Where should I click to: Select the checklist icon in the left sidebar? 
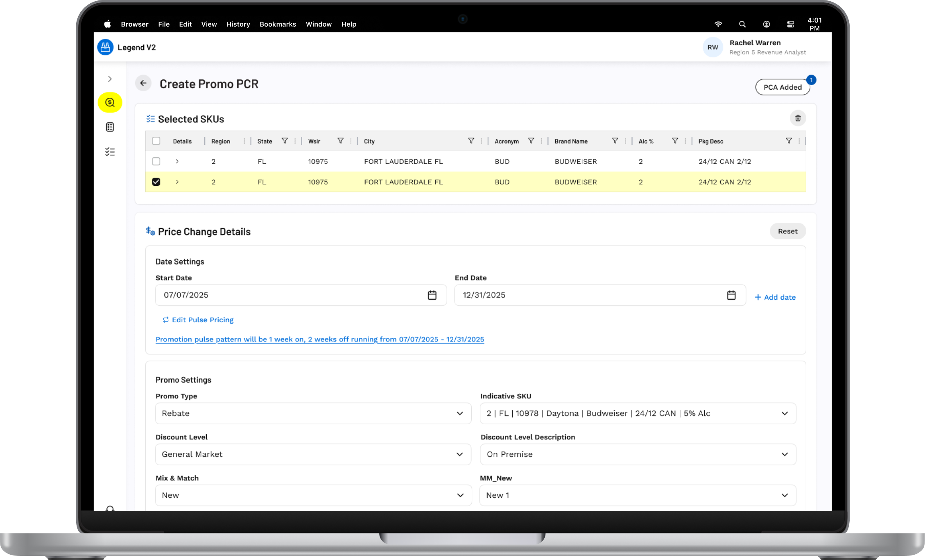110,151
